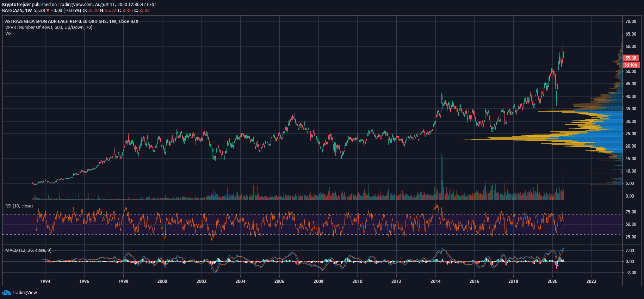The height and width of the screenshot is (299, 644).
Task: Select the RSI (10, close) indicator label
Action: point(19,206)
